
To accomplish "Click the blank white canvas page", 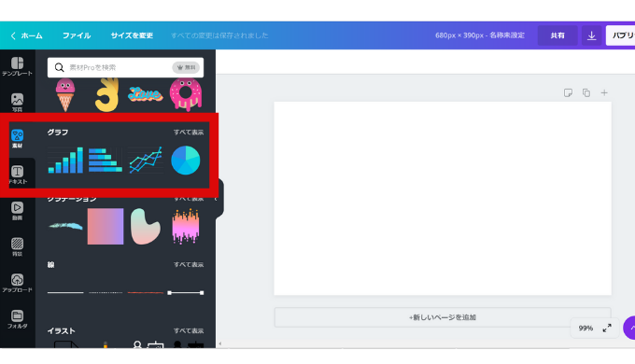I will (x=443, y=199).
